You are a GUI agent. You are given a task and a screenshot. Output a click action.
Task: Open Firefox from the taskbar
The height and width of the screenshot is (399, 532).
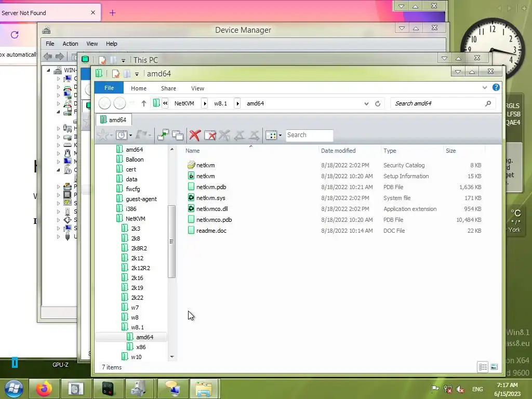[44, 389]
